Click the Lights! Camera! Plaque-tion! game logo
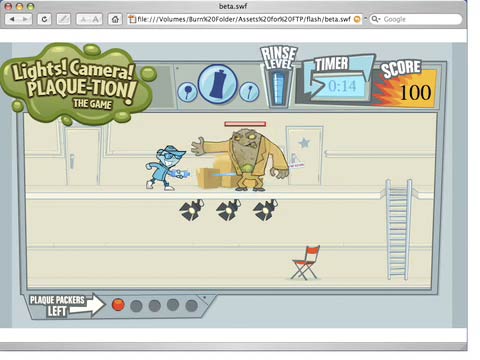Viewport: 480px width, 360px height. 76,83
